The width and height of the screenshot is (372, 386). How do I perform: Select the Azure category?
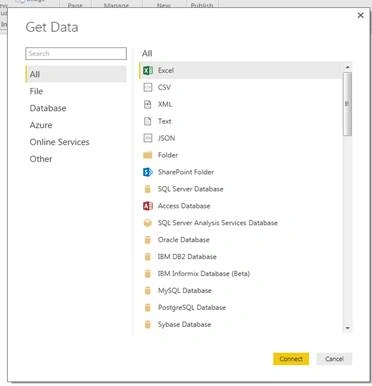click(41, 125)
